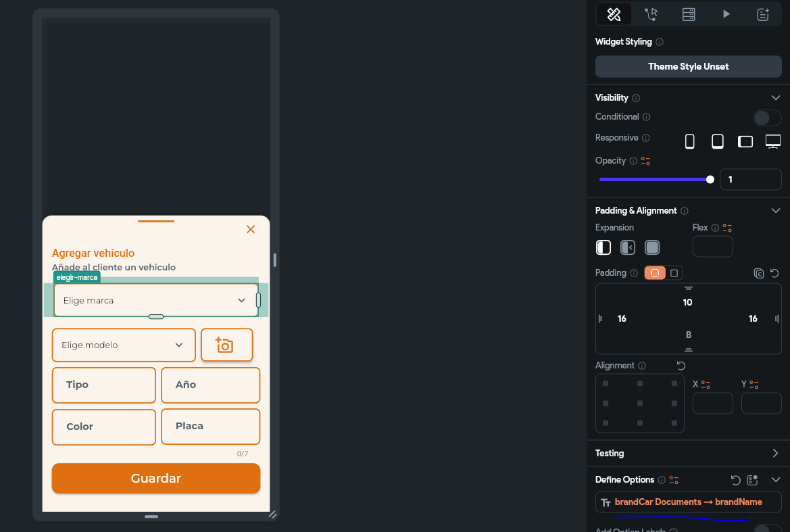Open the Animations play tab icon

pyautogui.click(x=726, y=14)
